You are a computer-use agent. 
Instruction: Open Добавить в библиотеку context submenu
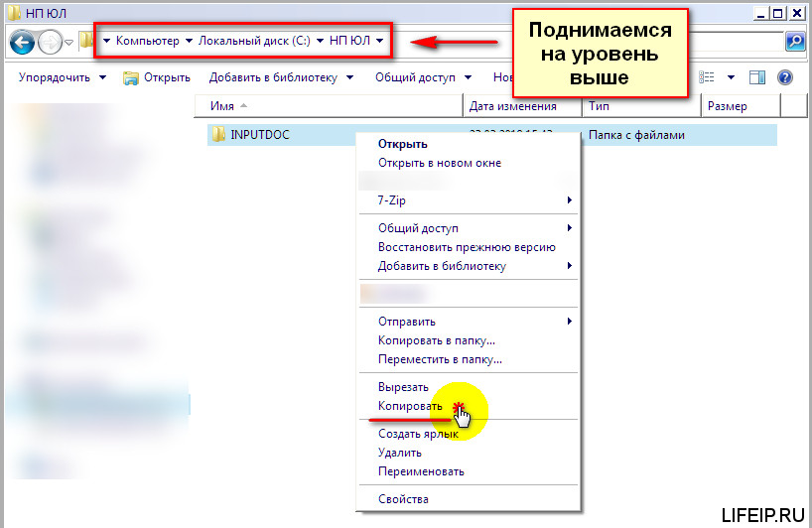pos(468,266)
